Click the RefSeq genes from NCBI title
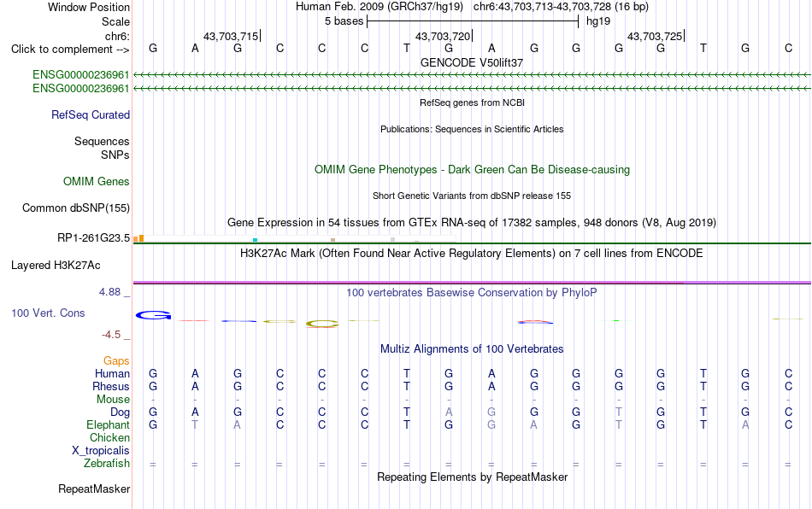The height and width of the screenshot is (509, 812). point(472,103)
